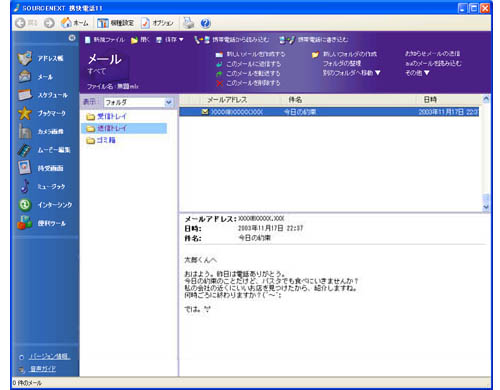This screenshot has width=500, height=390.
Task: Go to ホーム in the top toolbar
Action: coord(75,23)
